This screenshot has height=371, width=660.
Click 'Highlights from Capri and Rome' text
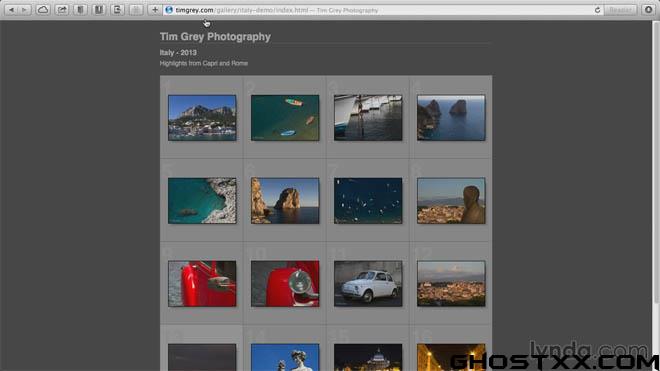204,63
